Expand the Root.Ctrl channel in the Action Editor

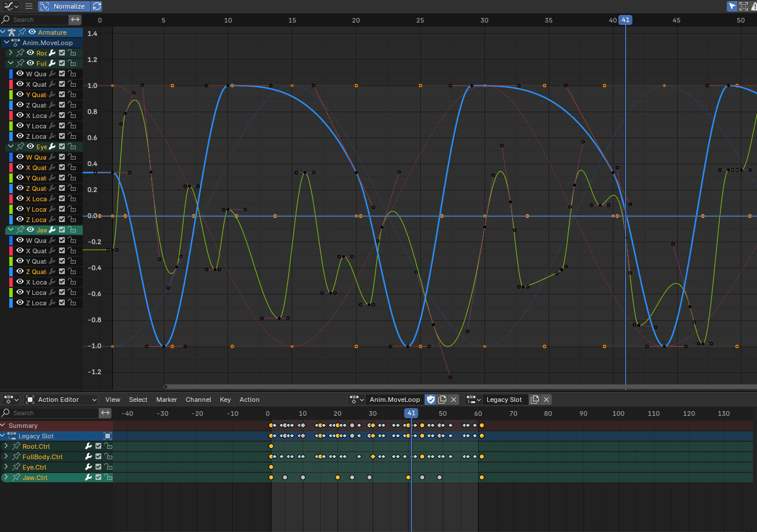6,446
